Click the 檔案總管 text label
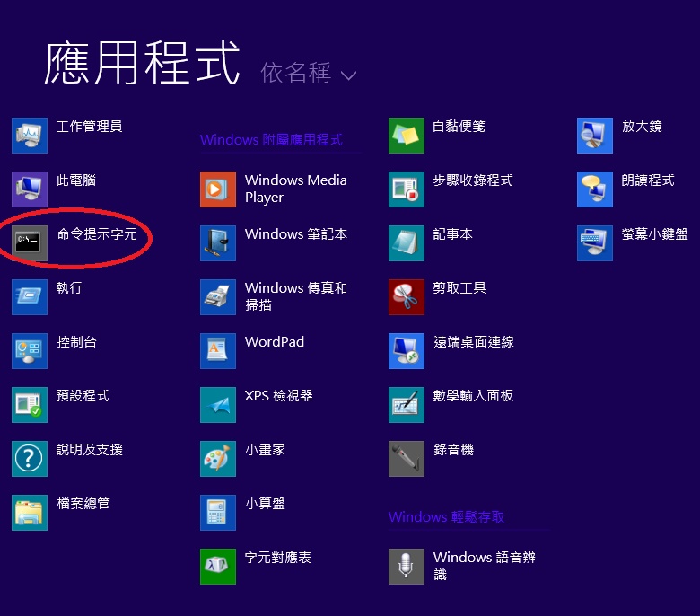Image resolution: width=700 pixels, height=616 pixels. point(83,504)
